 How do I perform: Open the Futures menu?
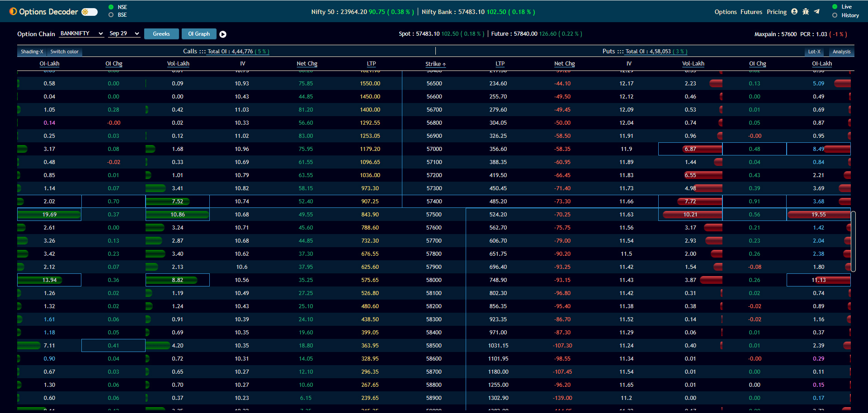[751, 12]
